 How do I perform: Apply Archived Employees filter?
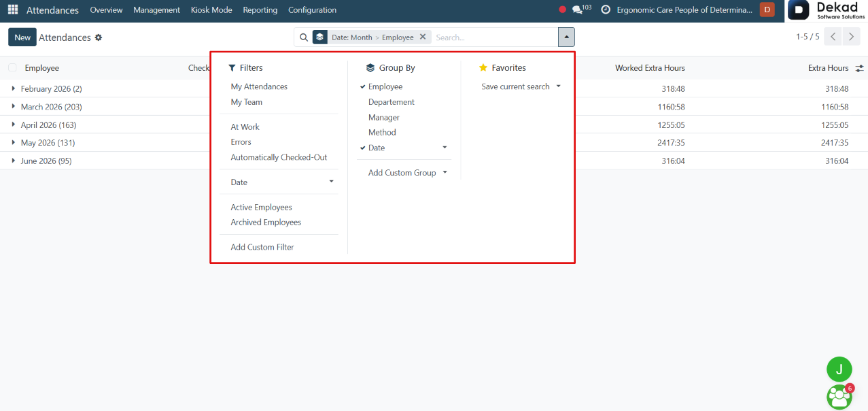pos(266,223)
